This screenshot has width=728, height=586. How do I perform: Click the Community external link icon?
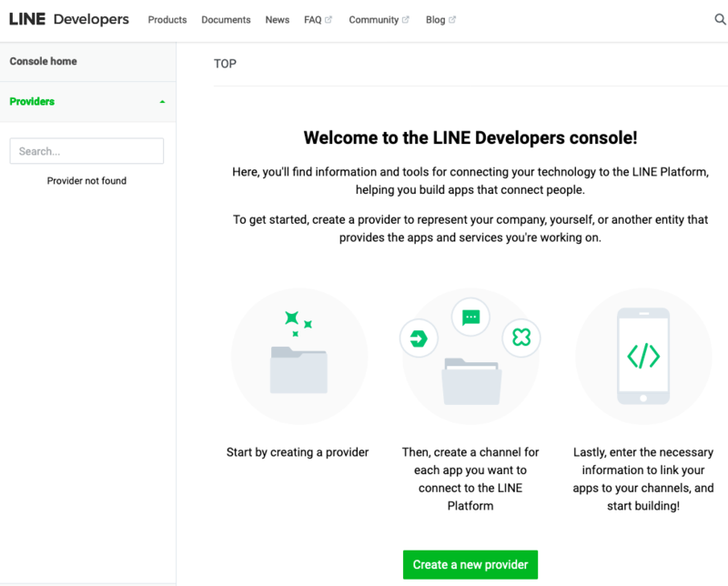[x=405, y=19]
